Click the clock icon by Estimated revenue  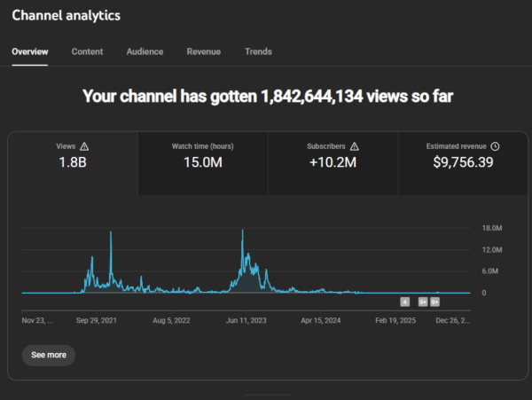[x=495, y=146]
